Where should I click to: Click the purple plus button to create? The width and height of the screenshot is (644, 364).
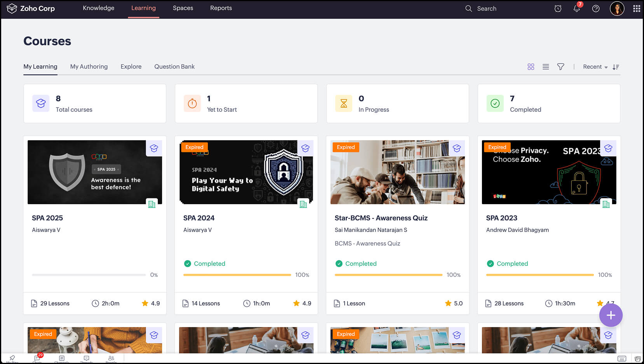[x=611, y=315]
